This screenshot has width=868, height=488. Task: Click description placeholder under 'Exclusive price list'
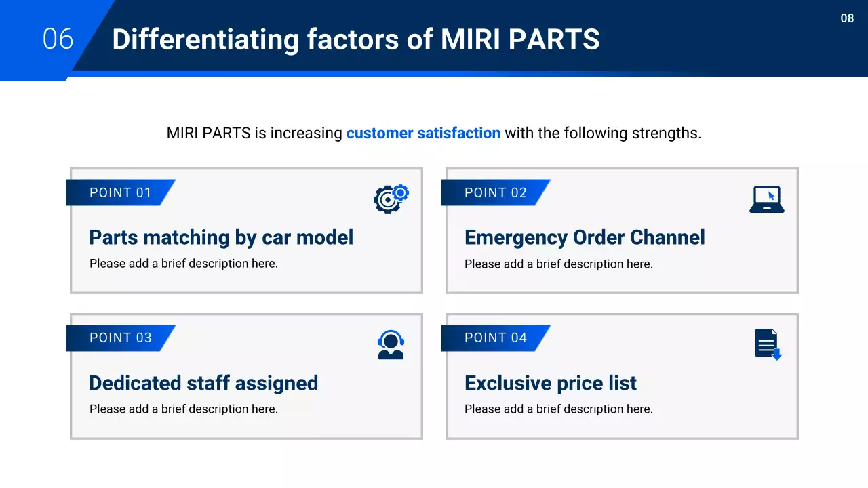coord(558,409)
